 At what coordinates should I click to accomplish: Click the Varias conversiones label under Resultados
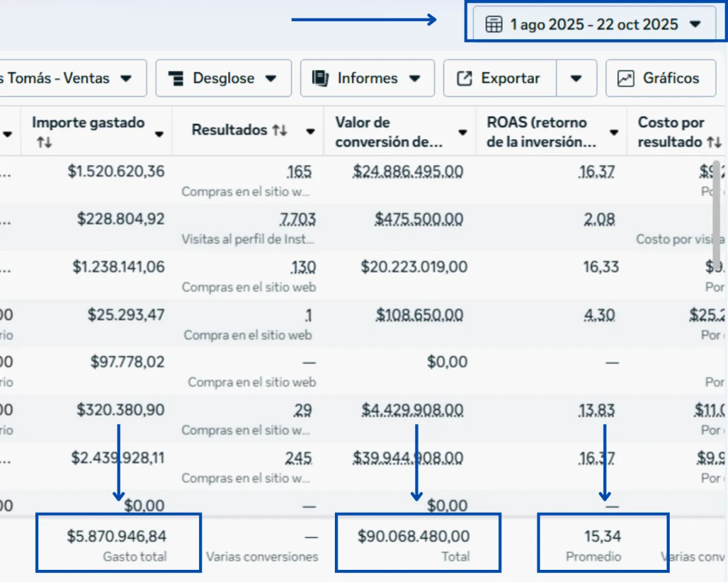[262, 556]
